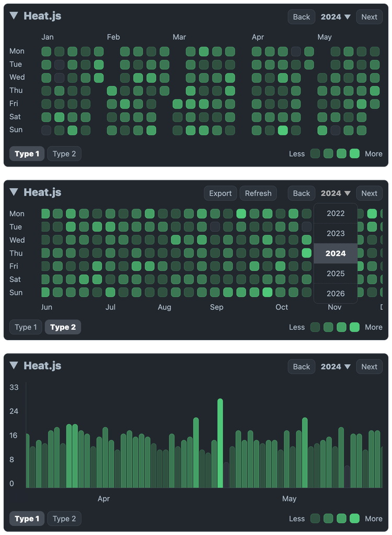Switch to Type 1 in second panel
392x535 pixels.
coord(26,327)
